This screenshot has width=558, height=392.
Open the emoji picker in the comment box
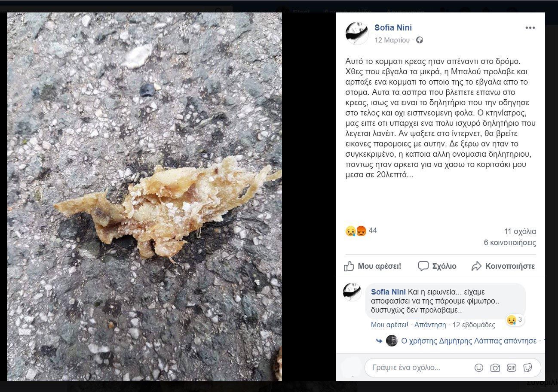[x=478, y=368]
